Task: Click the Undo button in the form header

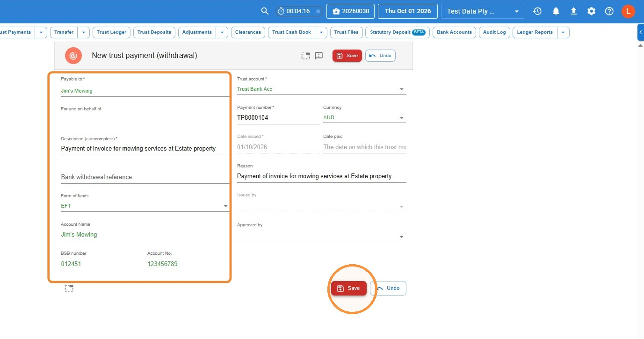Action: point(381,56)
